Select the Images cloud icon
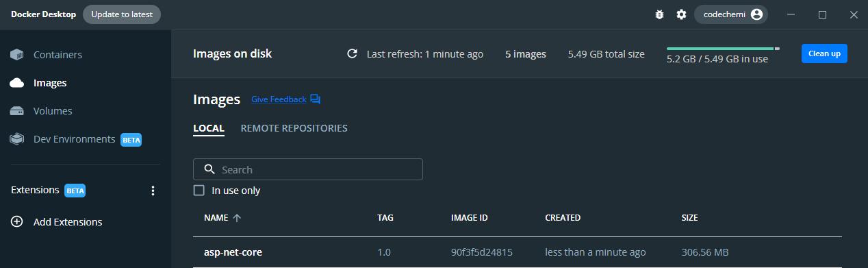 pos(17,83)
